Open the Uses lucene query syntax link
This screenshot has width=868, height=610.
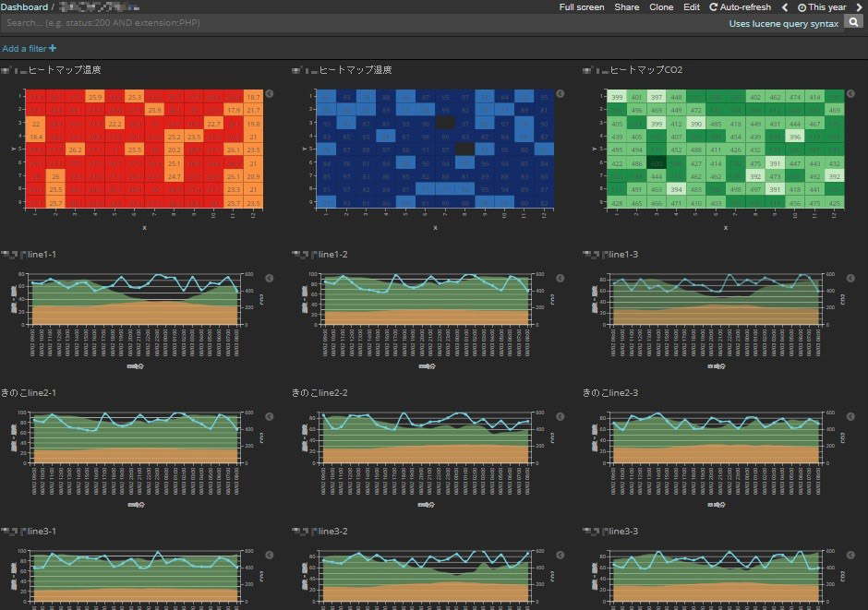784,24
